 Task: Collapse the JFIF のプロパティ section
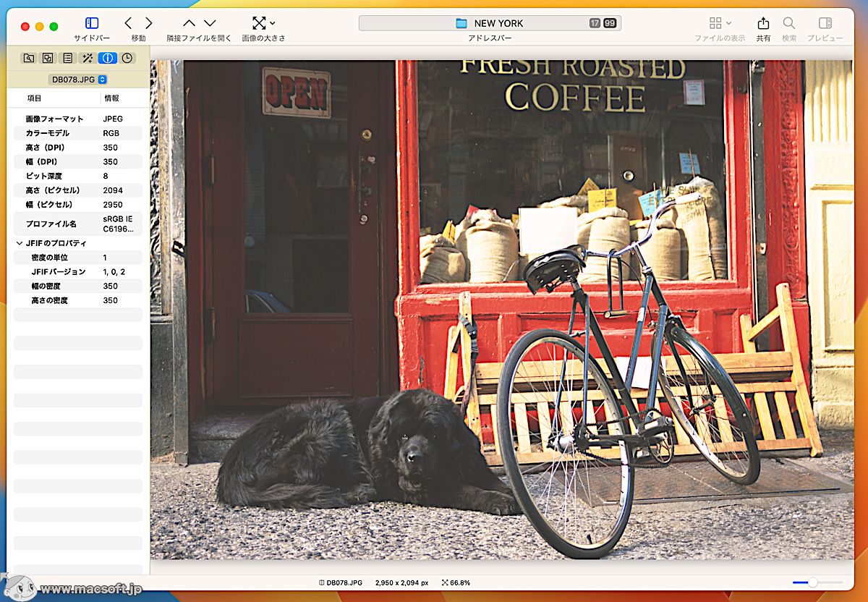pyautogui.click(x=20, y=244)
